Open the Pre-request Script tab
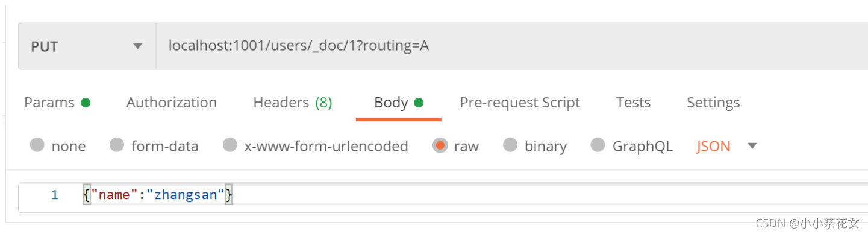Screen dimensions: 868x234 click(520, 103)
